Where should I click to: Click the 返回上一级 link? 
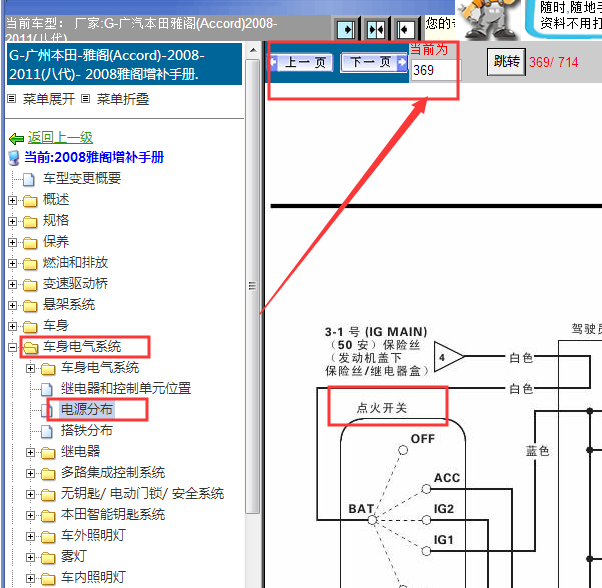click(x=60, y=137)
